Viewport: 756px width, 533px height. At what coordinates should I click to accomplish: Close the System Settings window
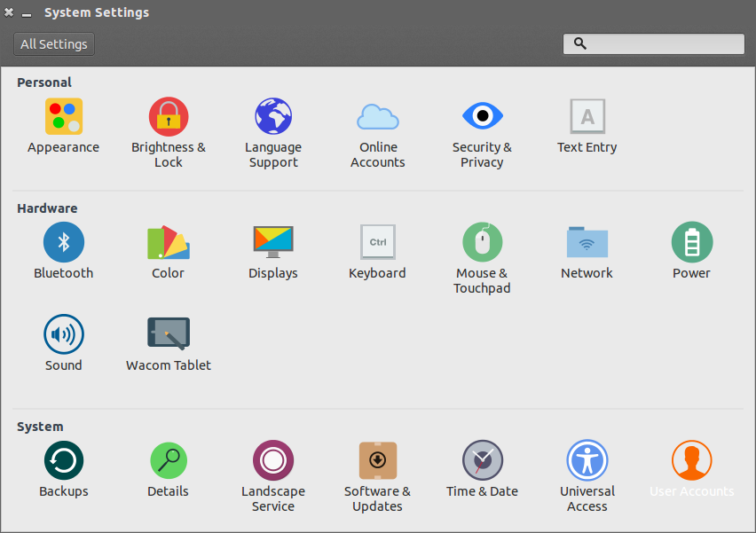9,12
